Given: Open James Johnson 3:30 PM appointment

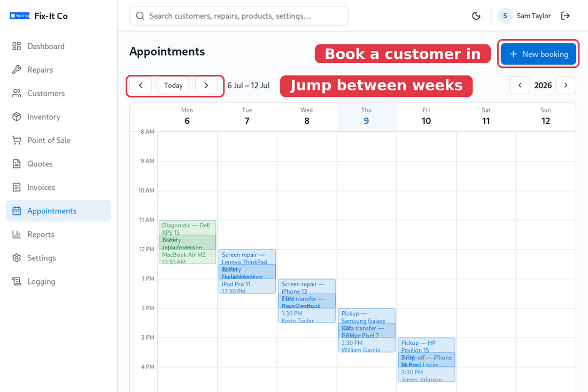Looking at the screenshot, I should pyautogui.click(x=427, y=374).
